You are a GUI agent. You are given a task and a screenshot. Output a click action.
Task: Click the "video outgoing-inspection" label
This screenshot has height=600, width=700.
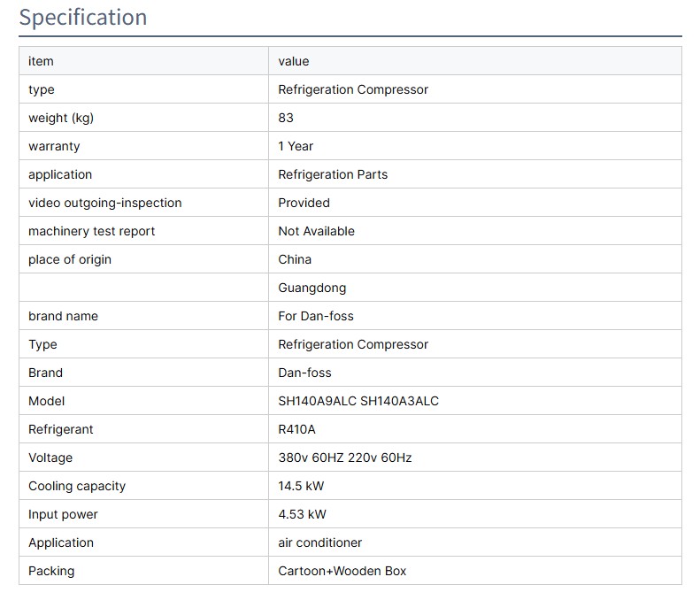pyautogui.click(x=104, y=203)
